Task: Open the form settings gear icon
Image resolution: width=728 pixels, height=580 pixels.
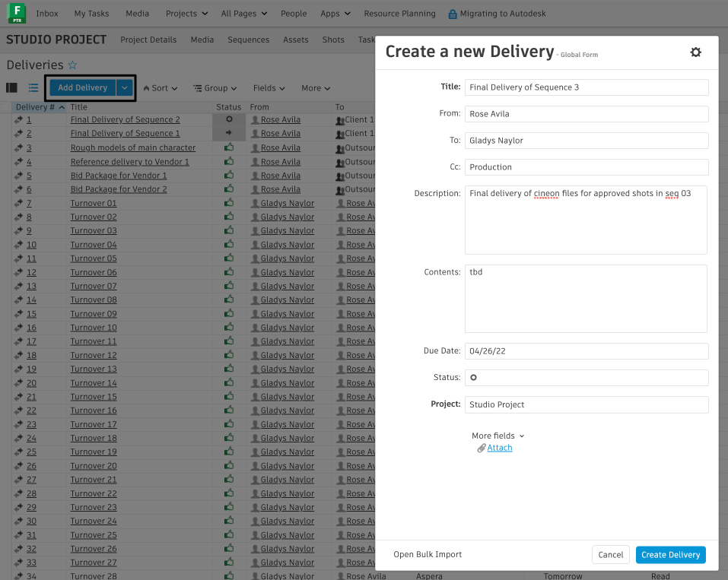Action: click(x=695, y=52)
